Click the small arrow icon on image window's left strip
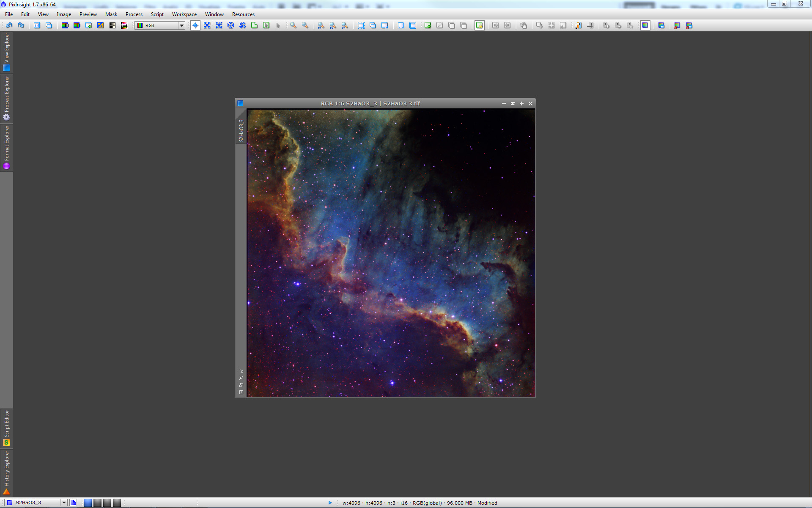812x508 pixels. coord(241,371)
